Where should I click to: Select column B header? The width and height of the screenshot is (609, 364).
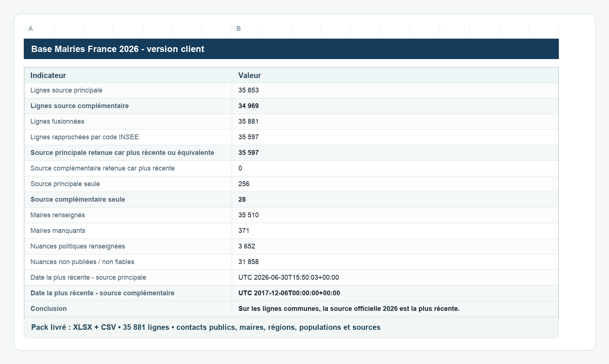pyautogui.click(x=395, y=29)
